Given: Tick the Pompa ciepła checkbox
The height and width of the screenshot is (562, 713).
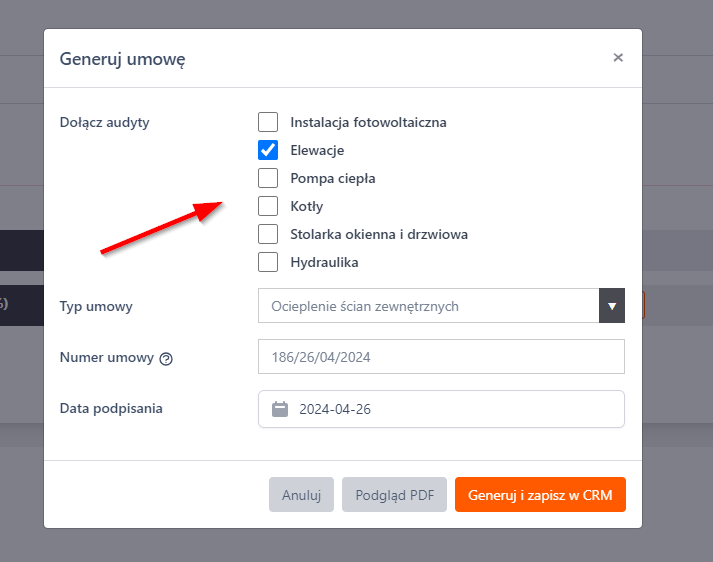Looking at the screenshot, I should coord(268,178).
